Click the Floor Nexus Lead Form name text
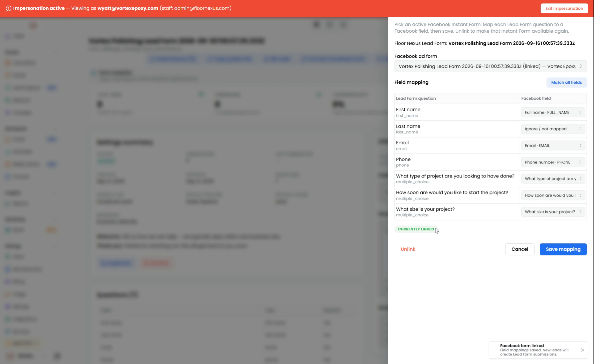Screen dimensions: 594x364 point(511,43)
